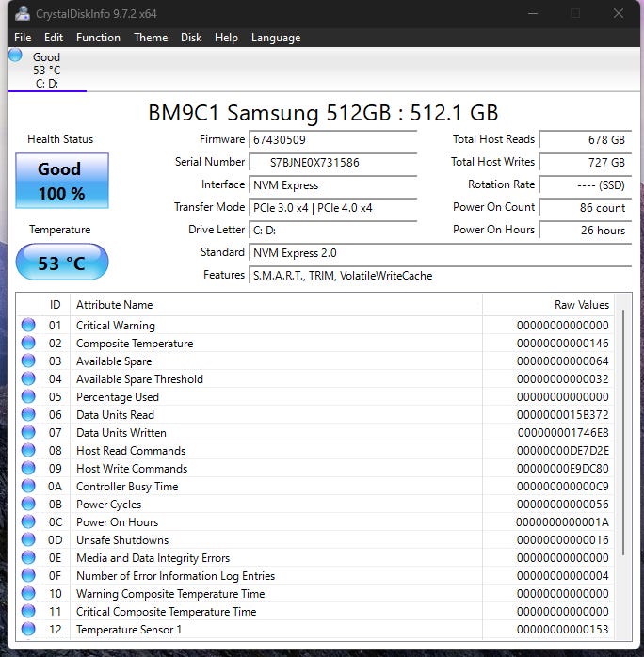The height and width of the screenshot is (657, 644).
Task: Click the Firmware field 67430509
Action: click(332, 139)
